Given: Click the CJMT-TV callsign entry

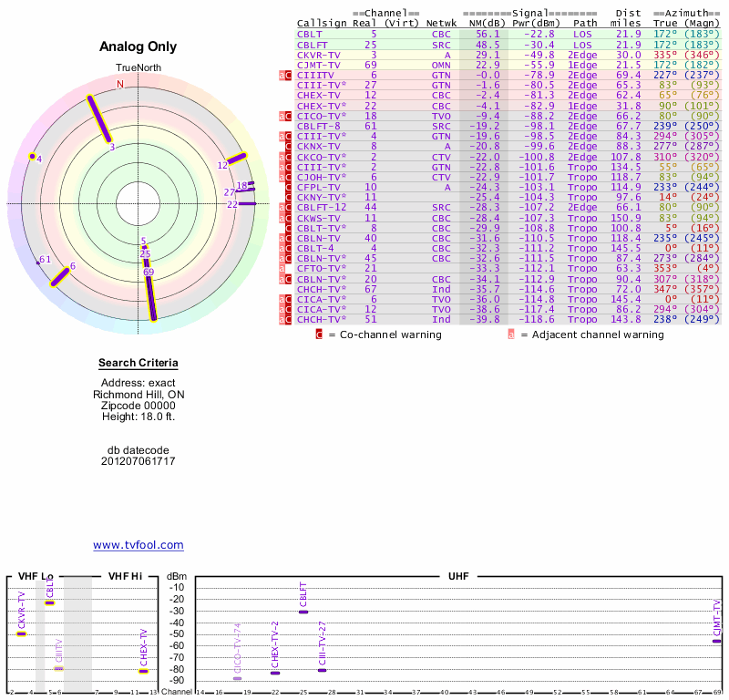Looking at the screenshot, I should pos(319,65).
